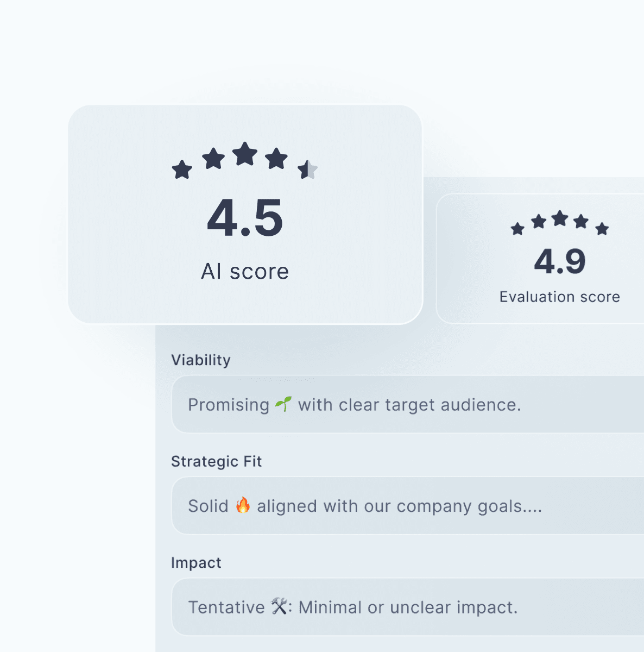
Task: Click the 'Solid aligned with our company goals' field
Action: click(407, 506)
